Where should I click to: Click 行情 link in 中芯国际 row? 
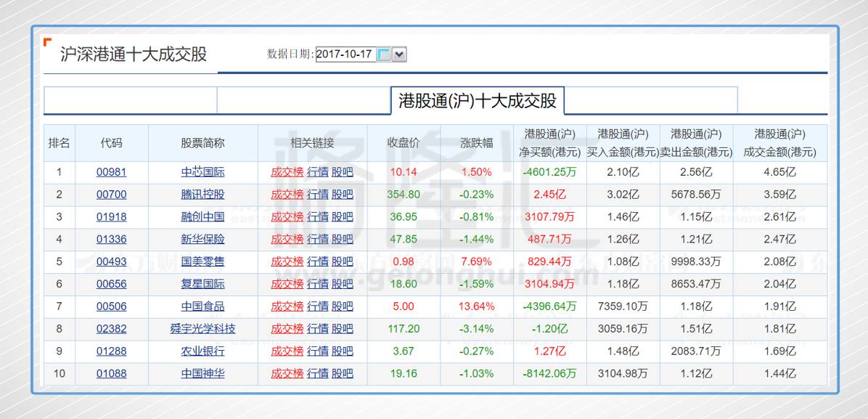(318, 172)
